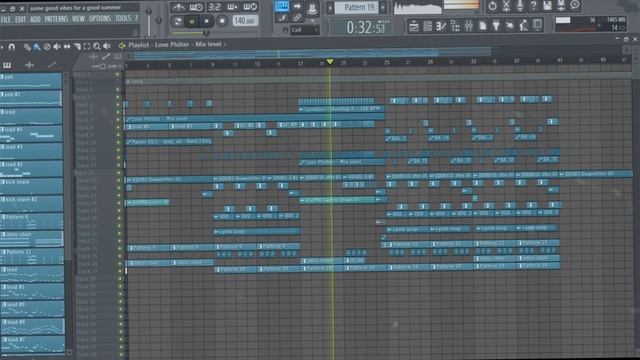Click the speech bubble project info icon
640x360 pixels.
point(575,5)
